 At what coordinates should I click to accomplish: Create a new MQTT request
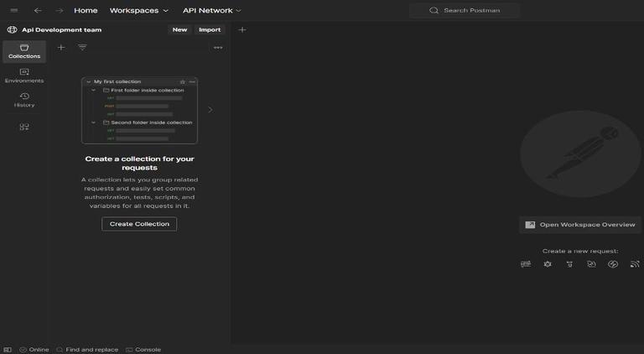[x=635, y=264]
